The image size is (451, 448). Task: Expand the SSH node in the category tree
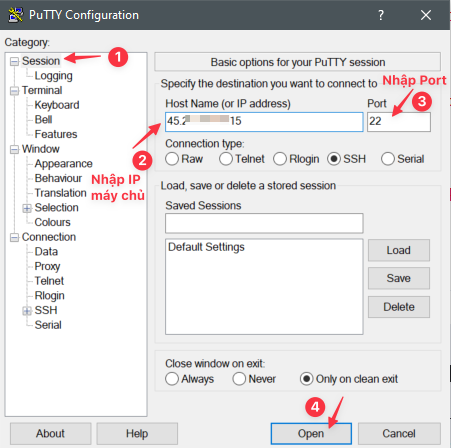pos(27,311)
